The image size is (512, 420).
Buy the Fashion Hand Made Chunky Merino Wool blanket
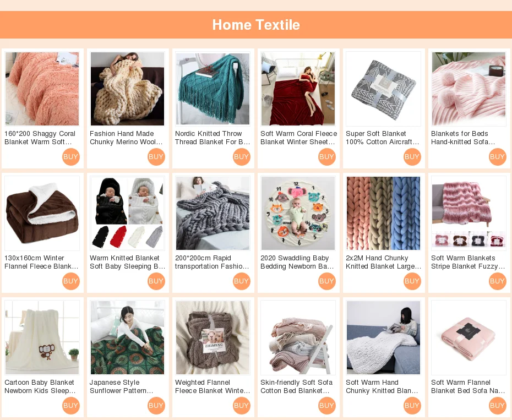point(156,157)
